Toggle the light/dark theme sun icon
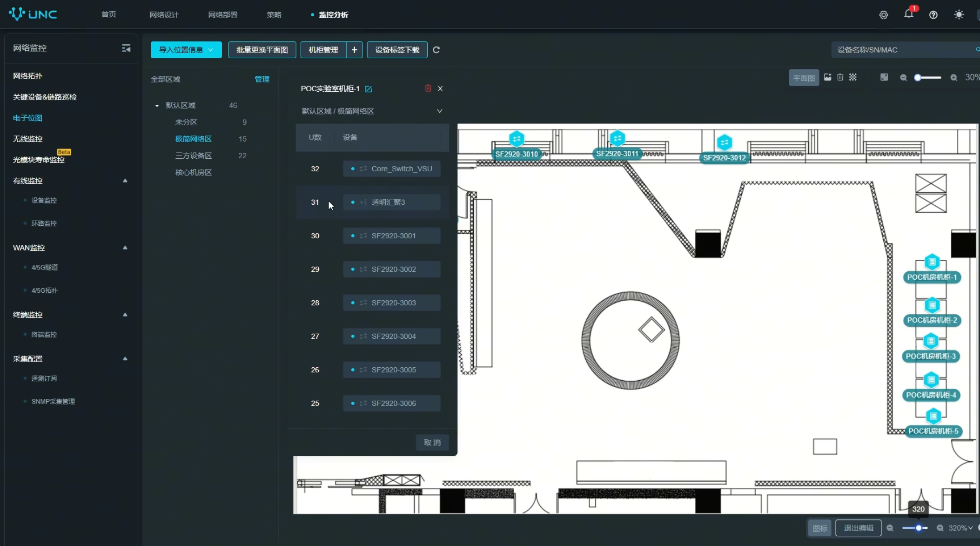 tap(959, 14)
